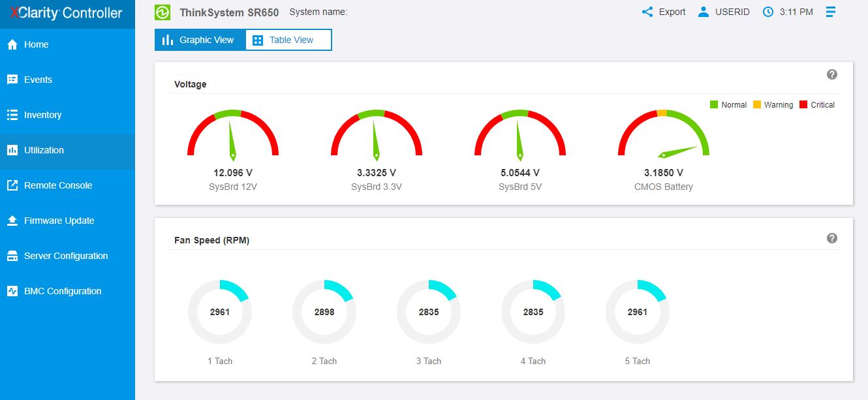Click the Firmware Update upload icon
The height and width of the screenshot is (400, 868).
pos(12,221)
